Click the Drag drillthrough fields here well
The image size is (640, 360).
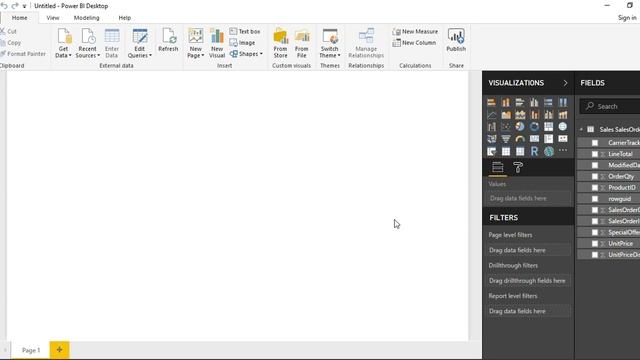(x=529, y=281)
